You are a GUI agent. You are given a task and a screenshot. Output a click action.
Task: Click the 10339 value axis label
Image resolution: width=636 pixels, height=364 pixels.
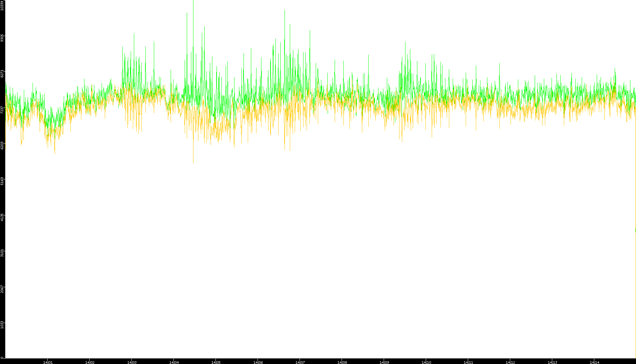tap(2, 5)
